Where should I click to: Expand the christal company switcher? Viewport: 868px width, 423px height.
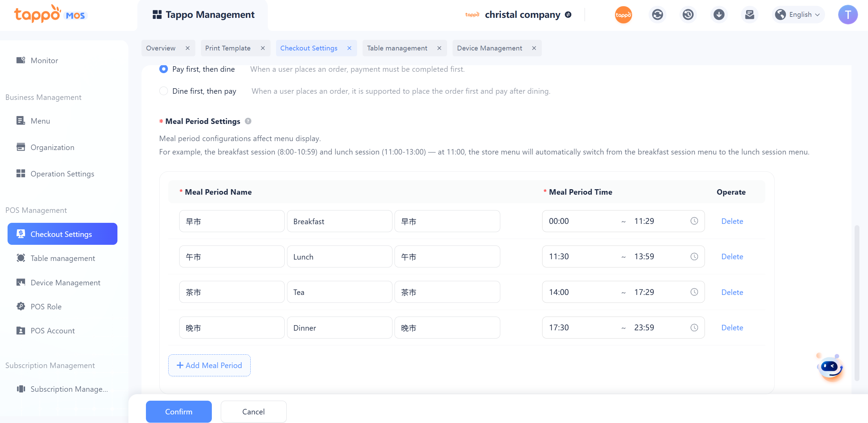tap(568, 15)
